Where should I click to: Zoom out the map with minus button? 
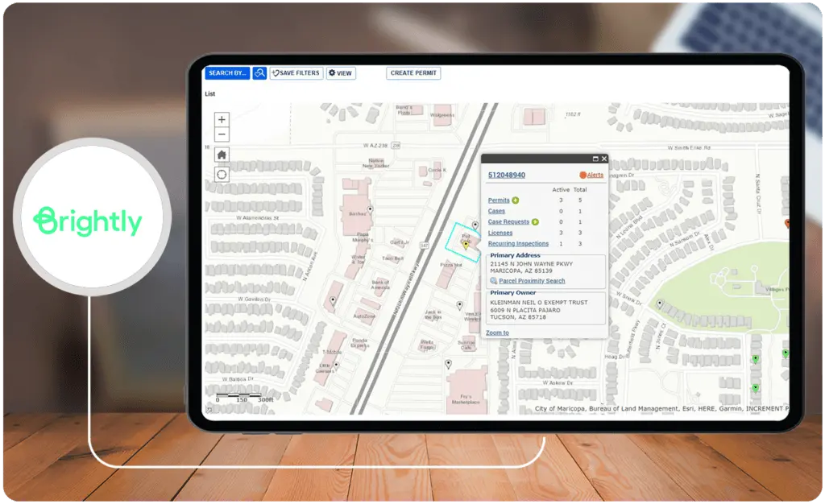click(x=222, y=134)
